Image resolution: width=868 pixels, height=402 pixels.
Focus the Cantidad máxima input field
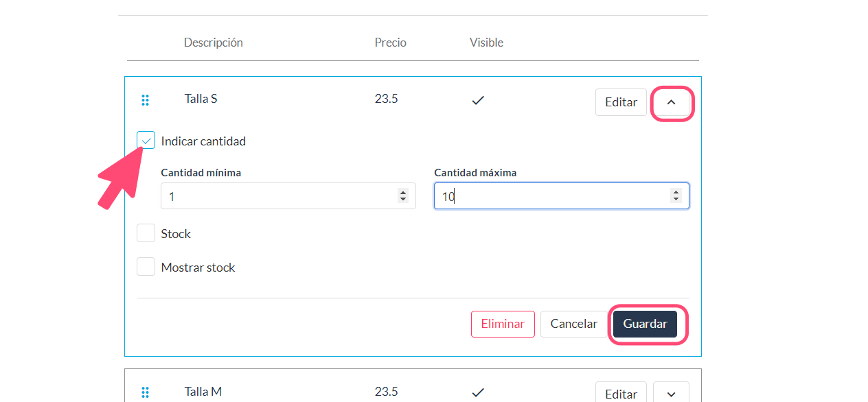562,196
